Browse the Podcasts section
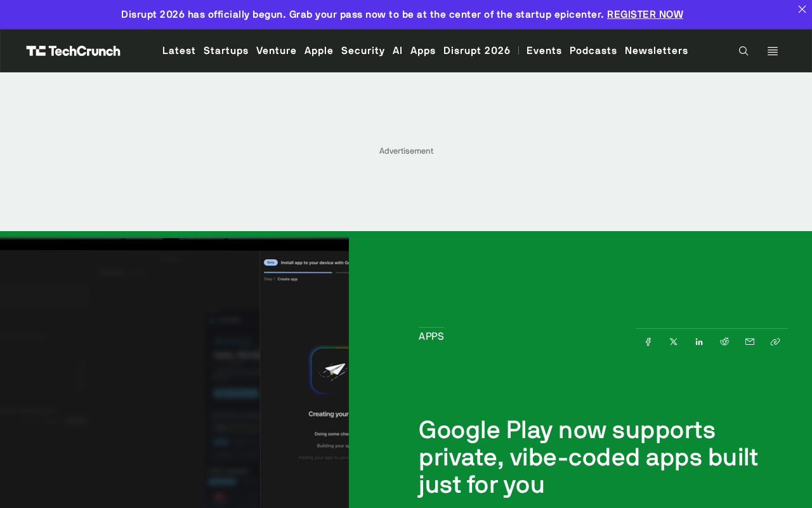 pos(593,51)
